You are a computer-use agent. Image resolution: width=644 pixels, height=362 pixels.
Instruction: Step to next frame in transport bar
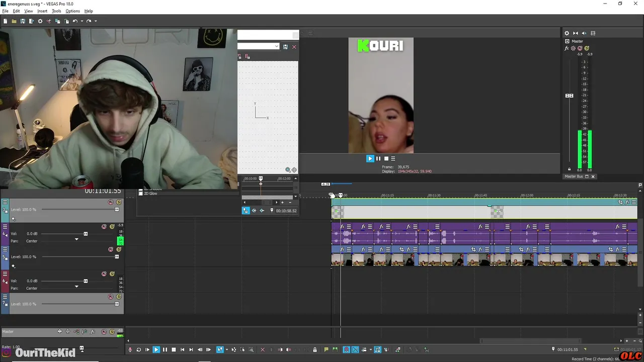pos(208,349)
